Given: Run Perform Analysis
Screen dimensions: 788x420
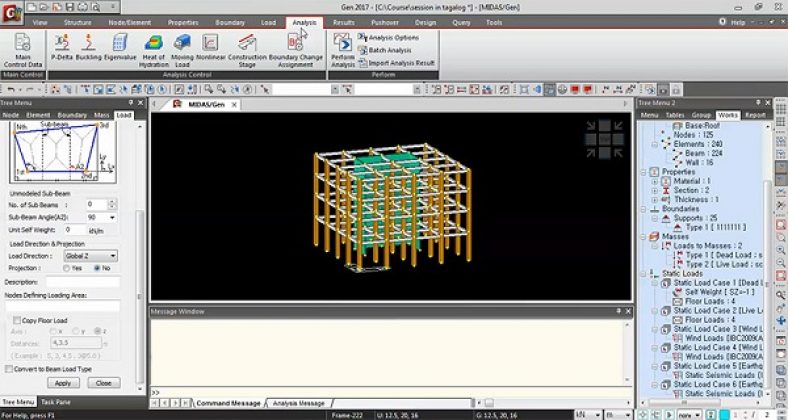Looking at the screenshot, I should [343, 51].
